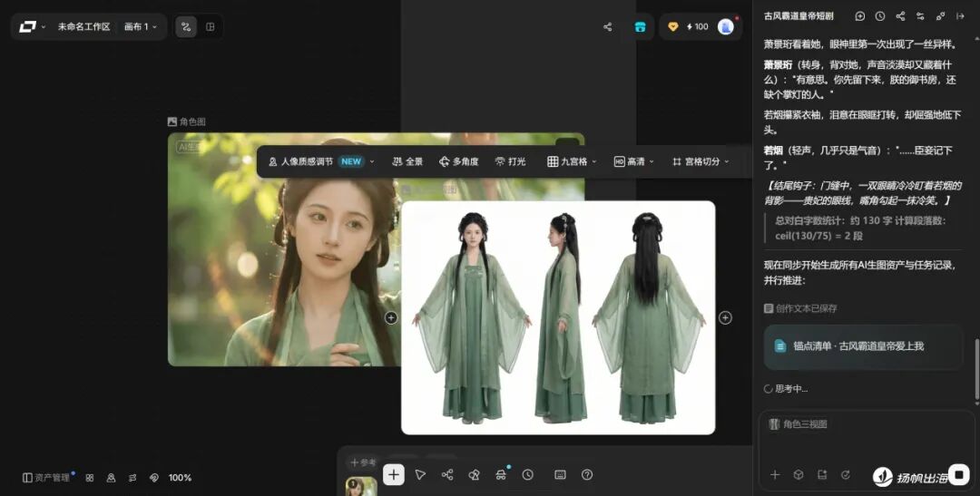Click the 创作文本已保存 status

coord(800,308)
